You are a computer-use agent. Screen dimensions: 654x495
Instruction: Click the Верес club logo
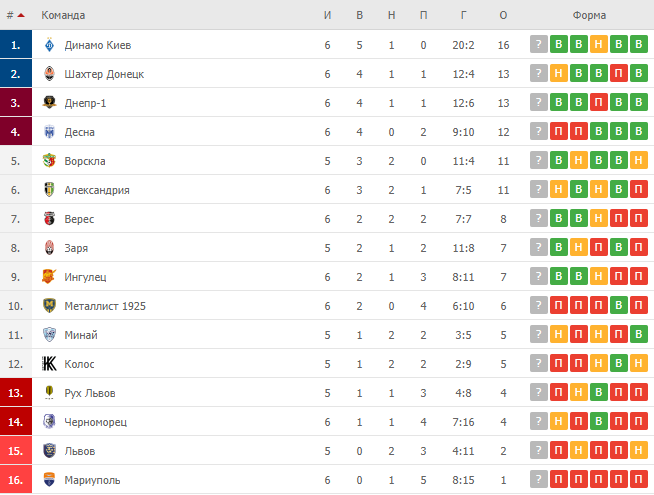[49, 219]
